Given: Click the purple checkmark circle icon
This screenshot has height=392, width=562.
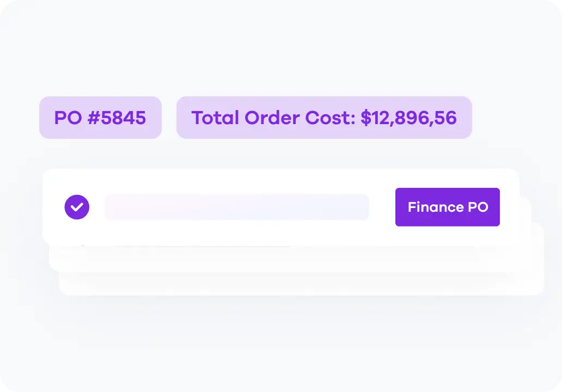Looking at the screenshot, I should pyautogui.click(x=77, y=207).
